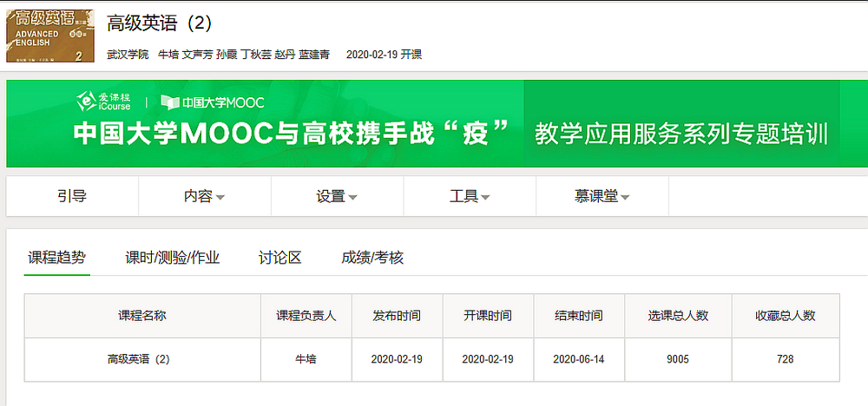Click the 牛培 cell in table

tap(306, 359)
